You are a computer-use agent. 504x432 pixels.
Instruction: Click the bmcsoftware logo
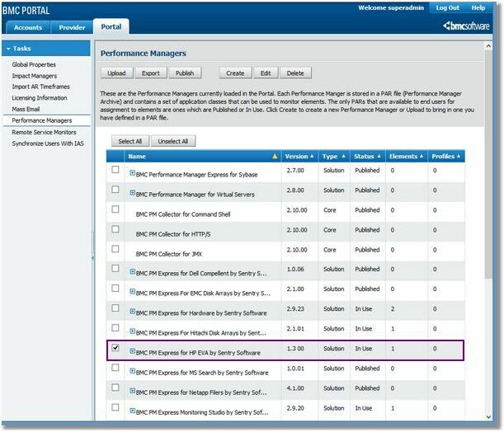(466, 26)
